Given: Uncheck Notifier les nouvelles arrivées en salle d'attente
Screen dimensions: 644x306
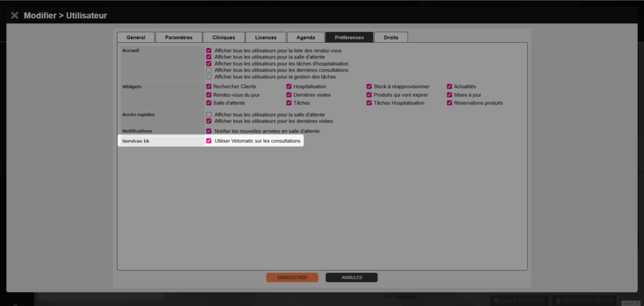Looking at the screenshot, I should tap(209, 131).
